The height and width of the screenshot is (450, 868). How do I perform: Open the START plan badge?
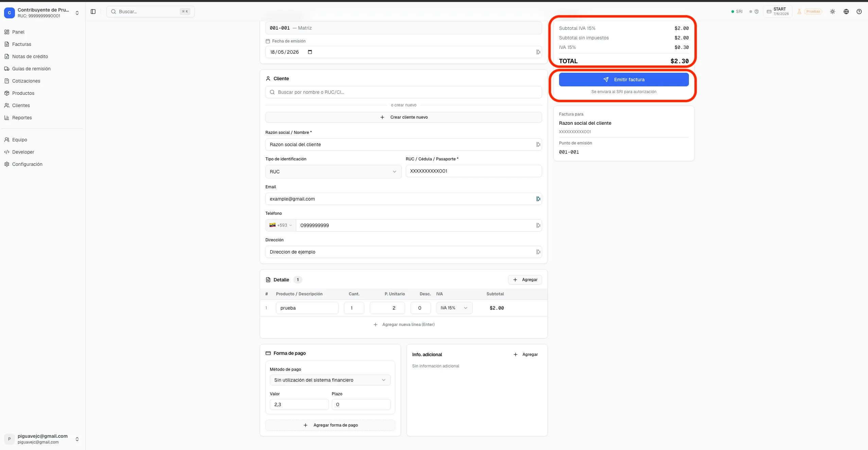778,12
